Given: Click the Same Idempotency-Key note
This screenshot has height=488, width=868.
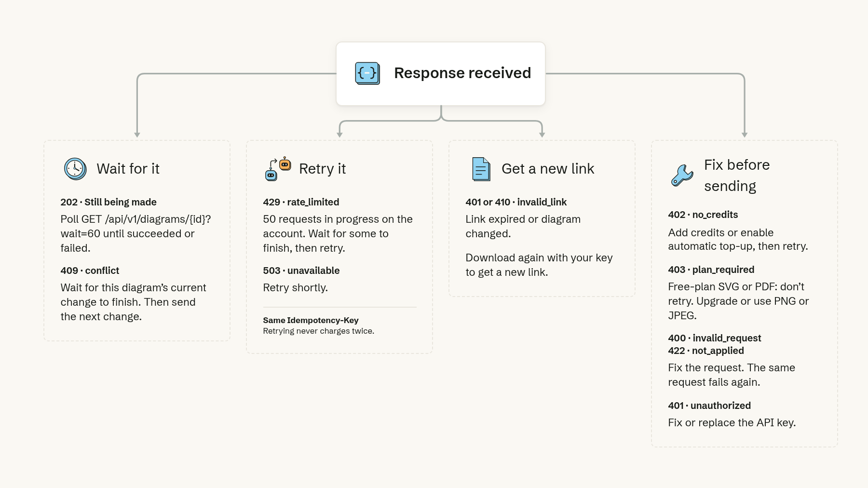Looking at the screenshot, I should click(x=311, y=320).
